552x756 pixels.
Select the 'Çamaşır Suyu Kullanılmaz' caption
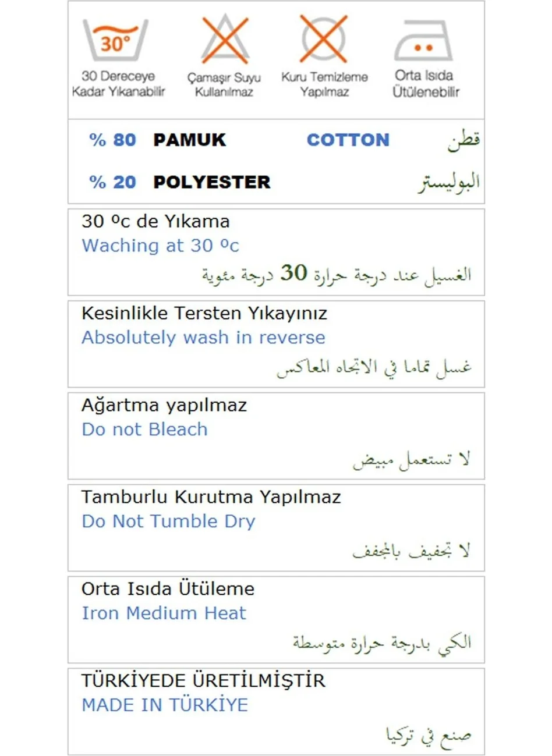tap(224, 84)
